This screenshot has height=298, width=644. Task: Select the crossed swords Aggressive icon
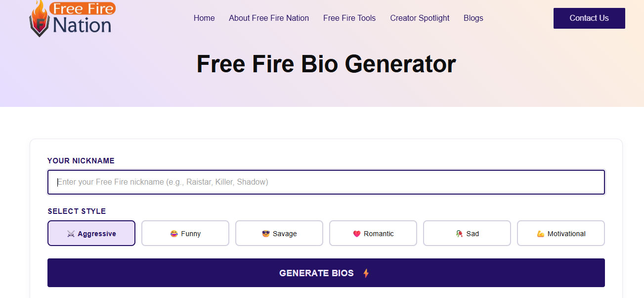(x=71, y=233)
